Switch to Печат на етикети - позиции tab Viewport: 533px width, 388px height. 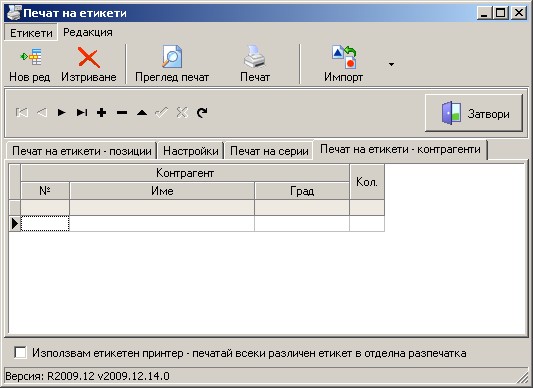point(82,151)
